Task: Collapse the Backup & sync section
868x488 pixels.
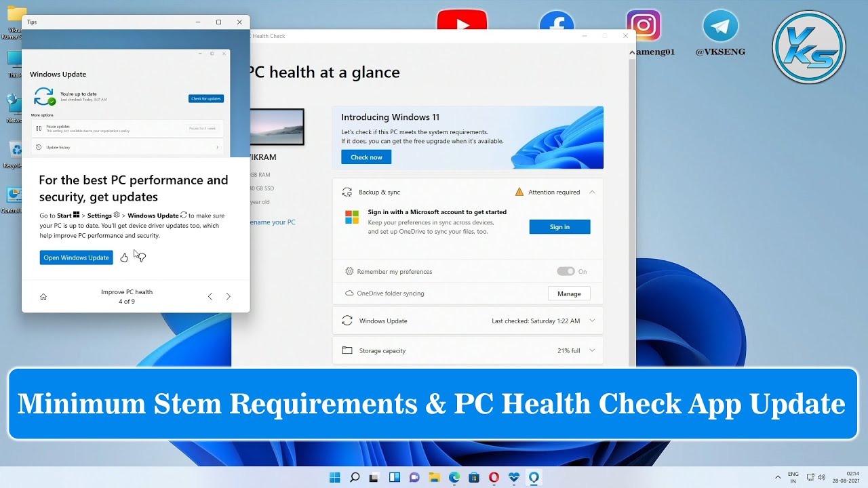Action: point(592,192)
